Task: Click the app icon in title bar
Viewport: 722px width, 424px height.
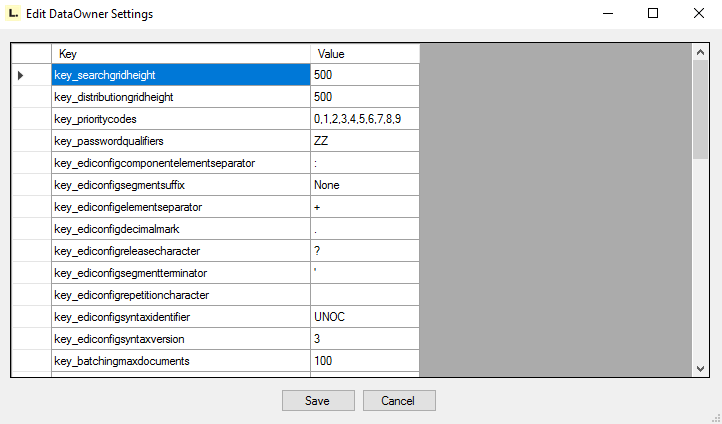Action: [x=12, y=14]
